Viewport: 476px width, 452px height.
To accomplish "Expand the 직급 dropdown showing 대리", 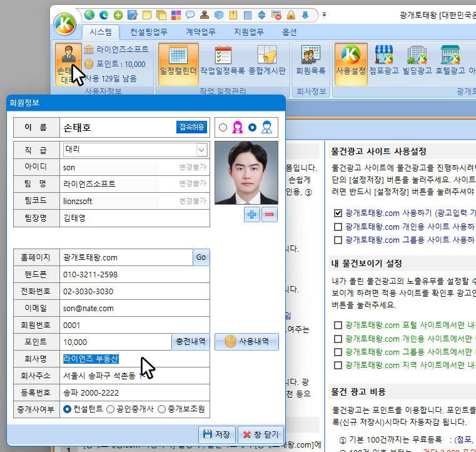I will coord(201,150).
